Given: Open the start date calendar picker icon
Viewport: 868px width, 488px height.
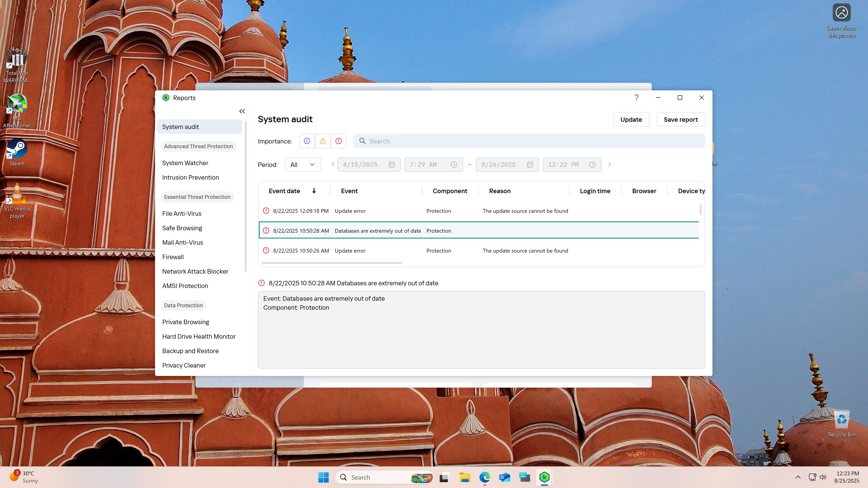Looking at the screenshot, I should 392,165.
